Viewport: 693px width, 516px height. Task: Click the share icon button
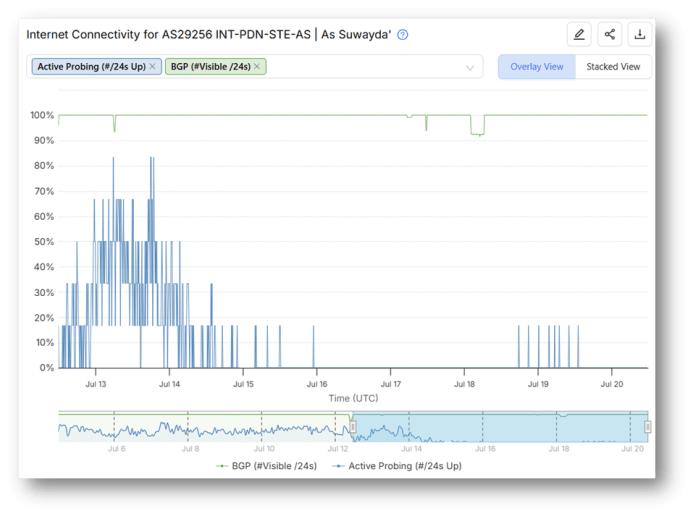coord(609,34)
